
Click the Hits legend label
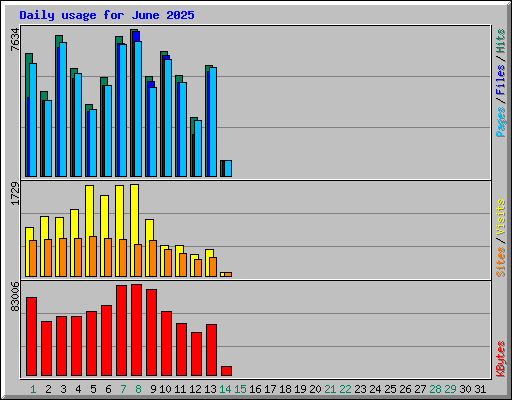[501, 41]
